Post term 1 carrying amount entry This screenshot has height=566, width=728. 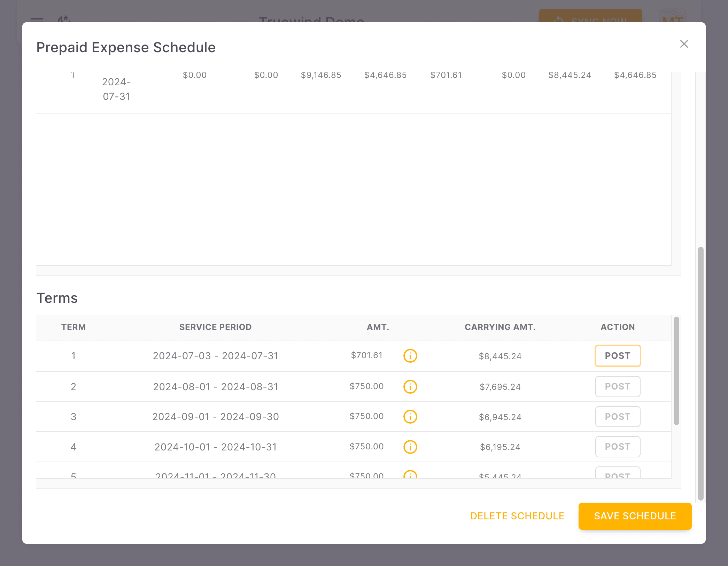618,356
